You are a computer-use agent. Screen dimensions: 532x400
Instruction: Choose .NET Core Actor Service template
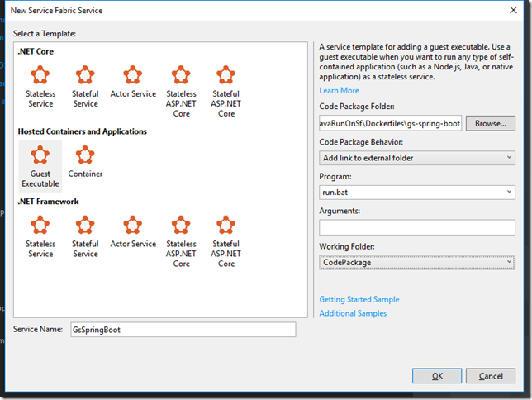pos(133,82)
